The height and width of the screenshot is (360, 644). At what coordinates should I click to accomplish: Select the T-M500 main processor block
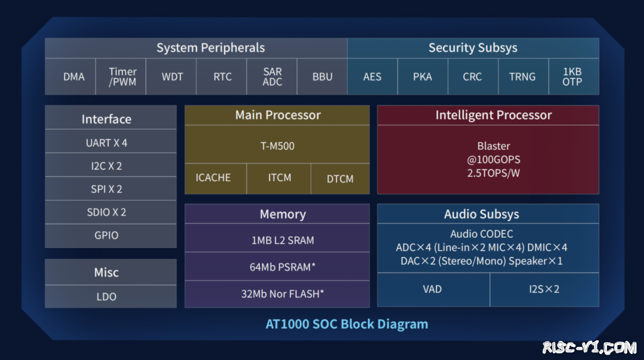pyautogui.click(x=277, y=145)
